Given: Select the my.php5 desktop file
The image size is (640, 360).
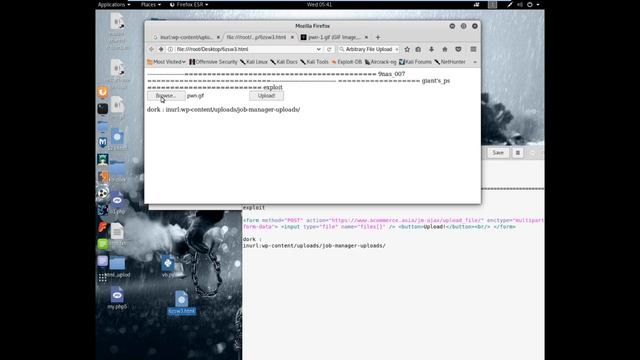Looking at the screenshot, I should point(117,298).
